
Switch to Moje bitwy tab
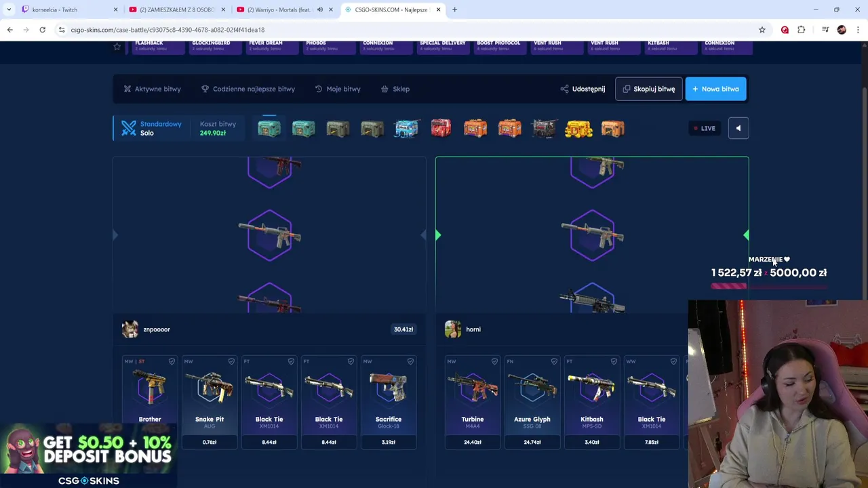click(x=338, y=89)
